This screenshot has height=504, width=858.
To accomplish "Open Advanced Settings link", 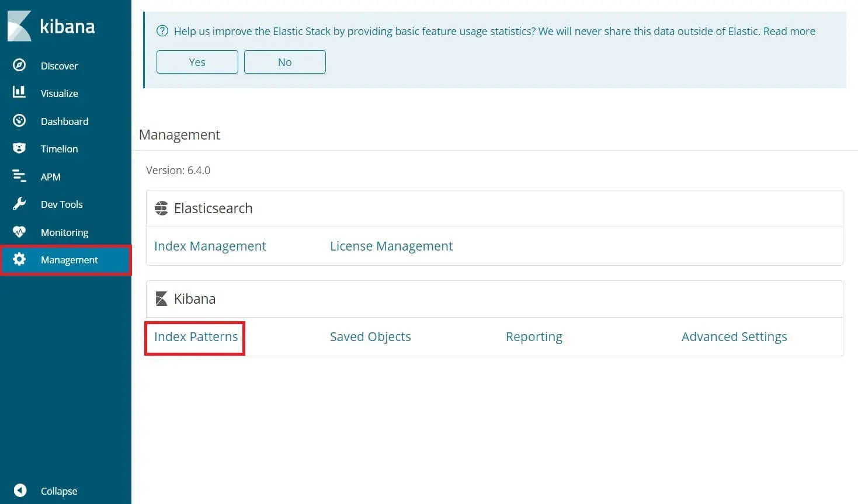I will [x=734, y=336].
